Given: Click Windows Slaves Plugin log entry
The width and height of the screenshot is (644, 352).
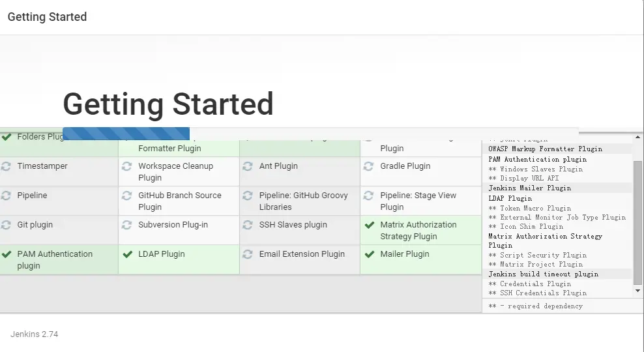Looking at the screenshot, I should pos(535,169).
